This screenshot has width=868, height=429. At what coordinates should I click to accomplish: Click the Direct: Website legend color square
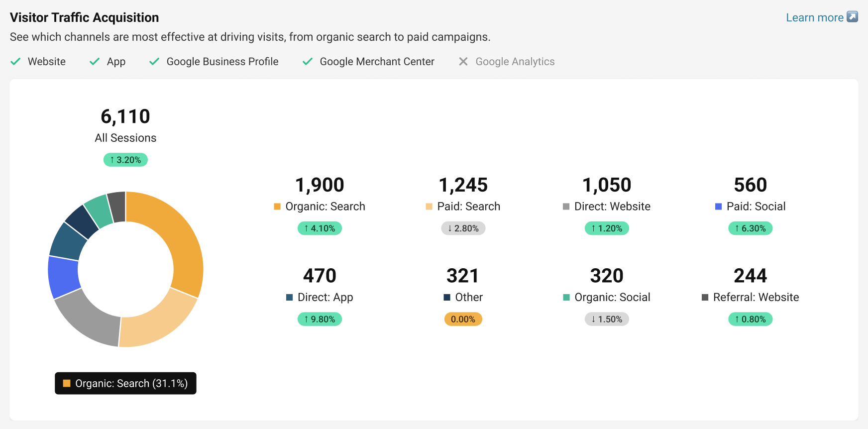[x=566, y=207]
